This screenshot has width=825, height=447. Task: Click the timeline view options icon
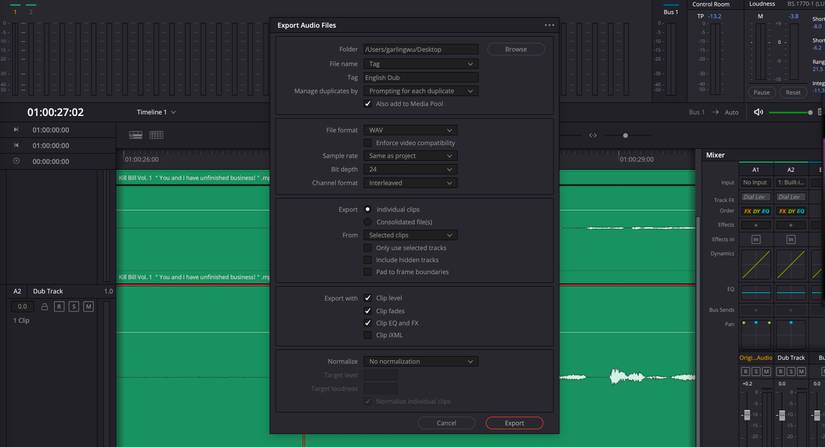click(136, 135)
